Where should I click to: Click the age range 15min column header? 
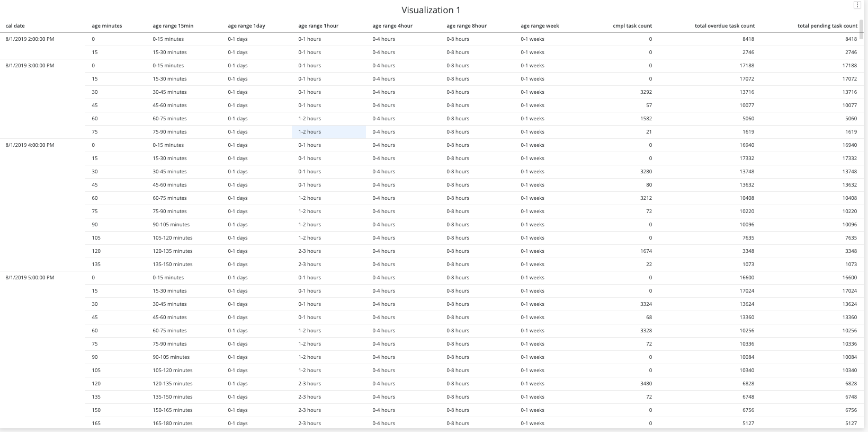coord(173,26)
